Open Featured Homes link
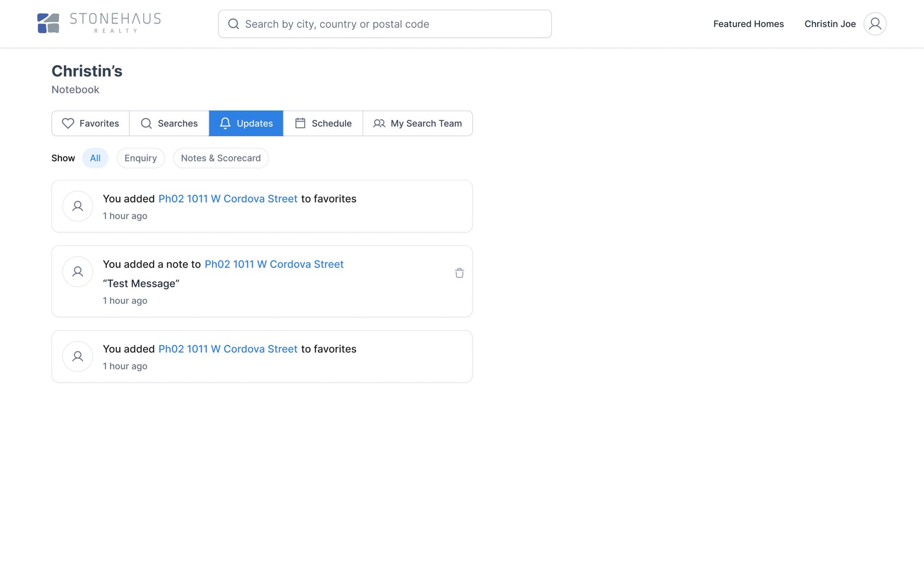The width and height of the screenshot is (924, 578). pyautogui.click(x=748, y=24)
